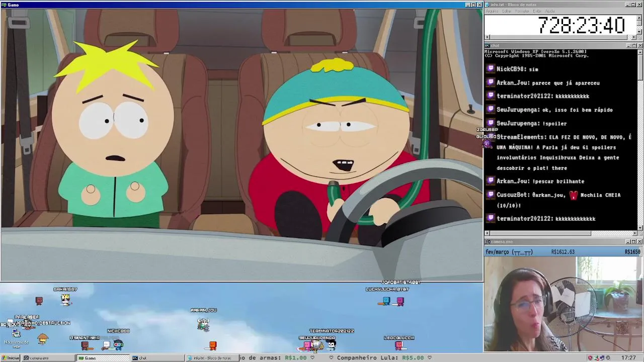Click the LEOCOLUCCII pink avatar
This screenshot has height=362, width=644.
[399, 345]
